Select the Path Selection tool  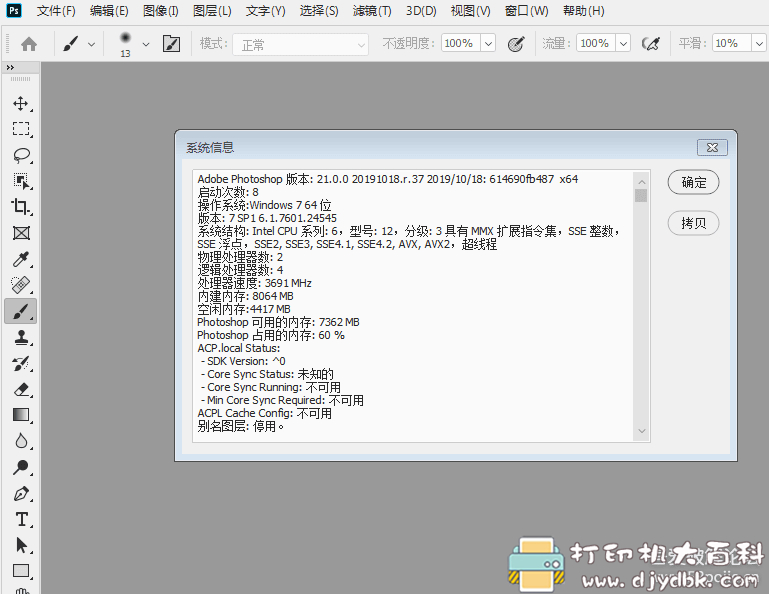point(21,545)
